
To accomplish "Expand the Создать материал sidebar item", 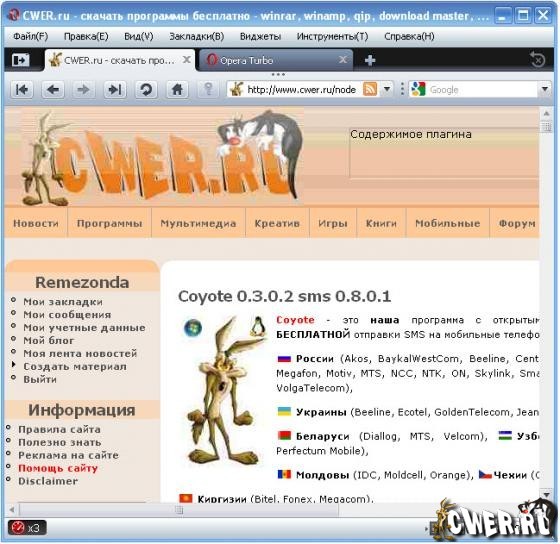I will coord(75,366).
